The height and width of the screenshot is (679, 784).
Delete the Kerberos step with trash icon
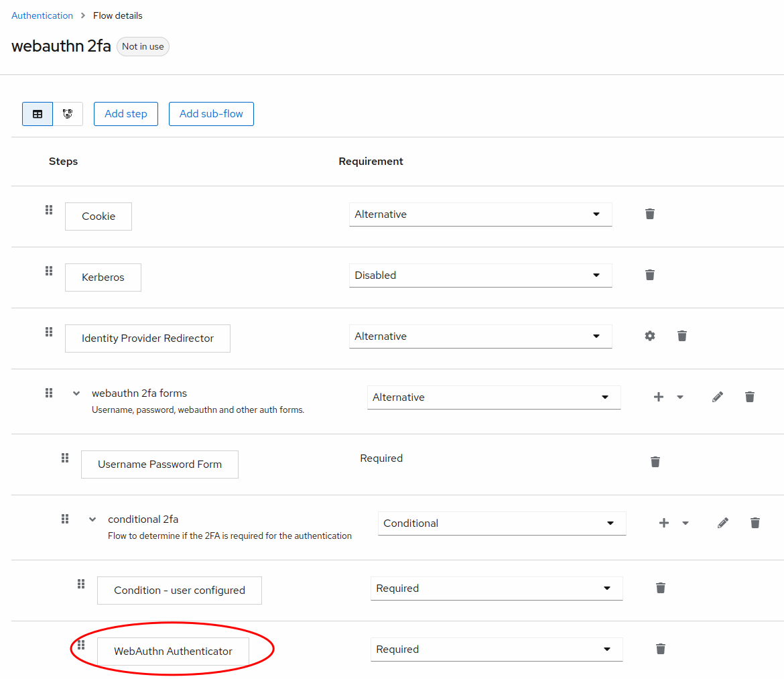[649, 275]
